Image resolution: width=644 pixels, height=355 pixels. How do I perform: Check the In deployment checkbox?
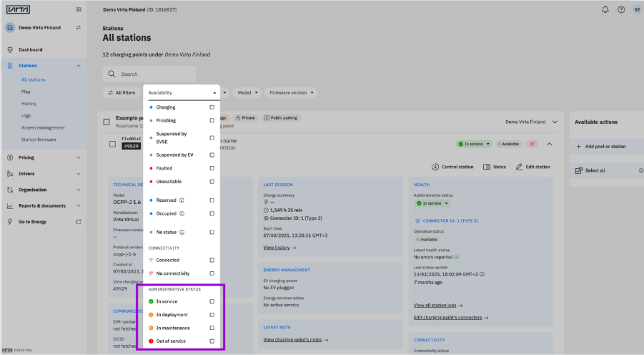coord(212,315)
